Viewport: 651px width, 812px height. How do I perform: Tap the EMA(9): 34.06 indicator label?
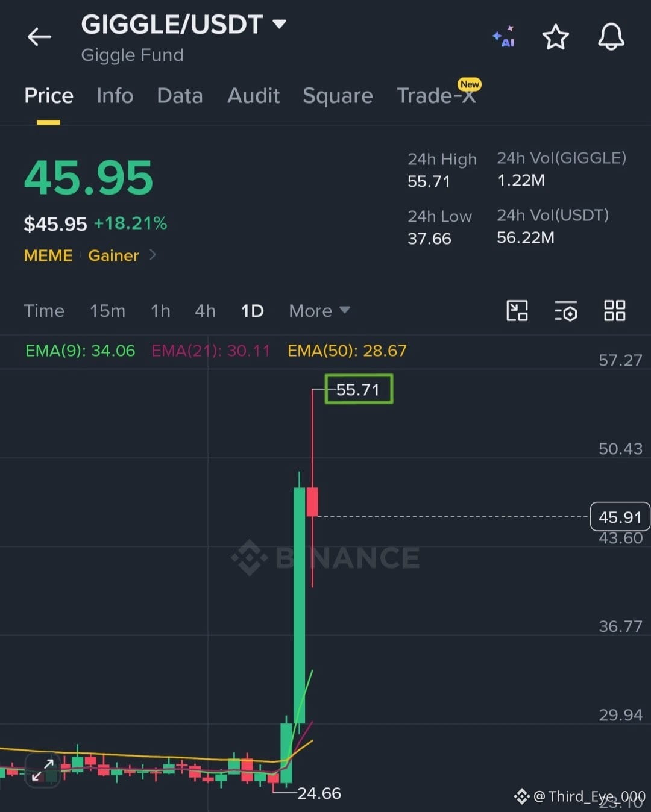80,351
